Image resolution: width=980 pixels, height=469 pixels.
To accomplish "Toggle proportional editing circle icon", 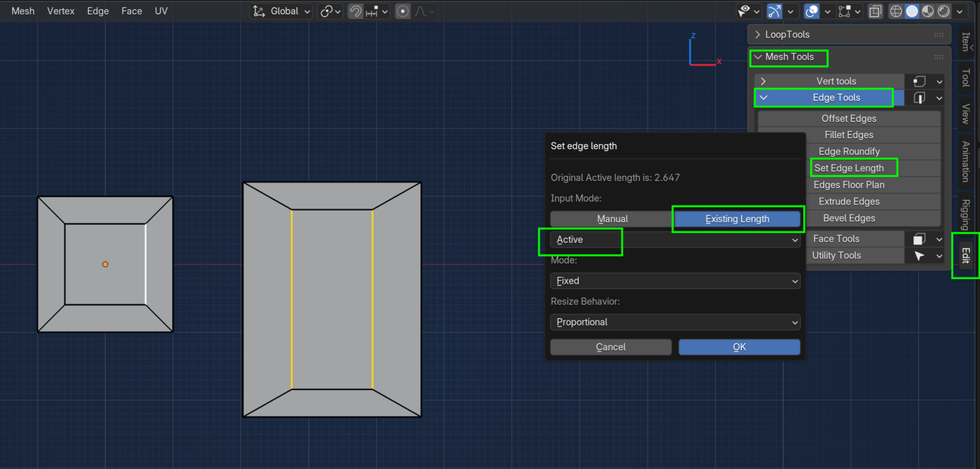I will tap(403, 11).
